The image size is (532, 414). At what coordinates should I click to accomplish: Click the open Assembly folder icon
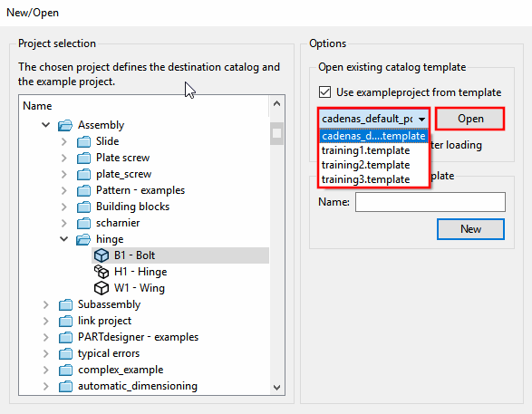click(x=65, y=125)
